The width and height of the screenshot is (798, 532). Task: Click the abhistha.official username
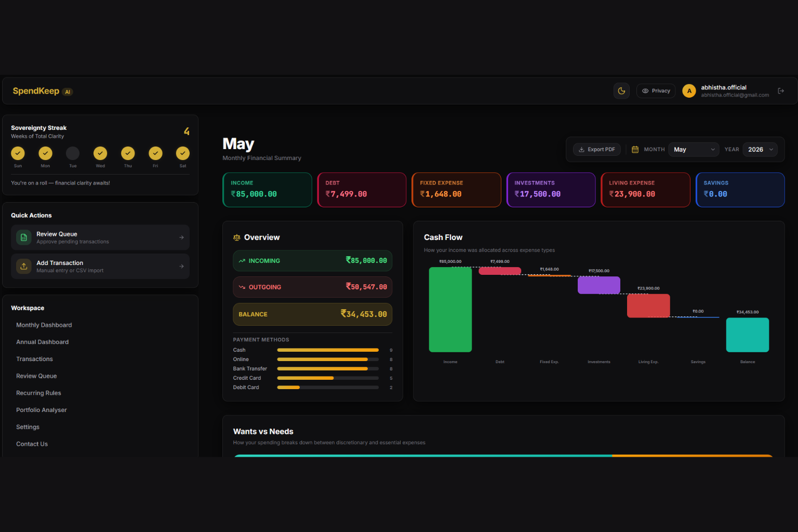[724, 88]
